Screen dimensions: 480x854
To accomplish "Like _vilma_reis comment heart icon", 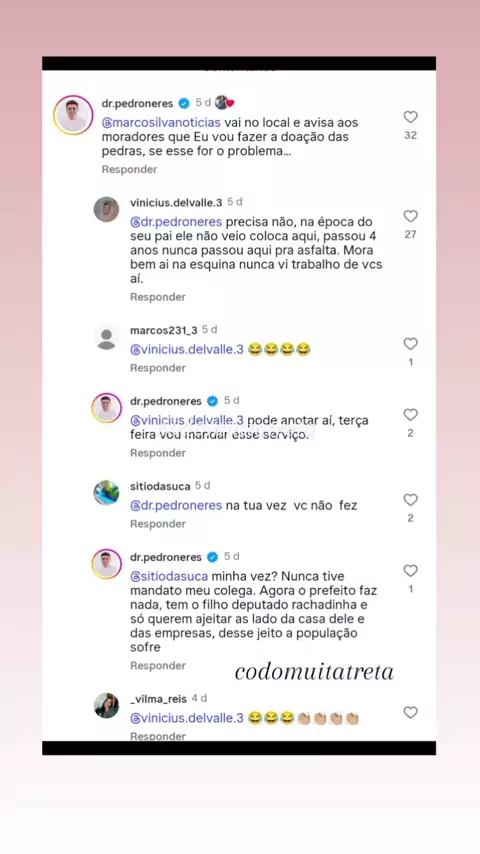I will (x=410, y=712).
